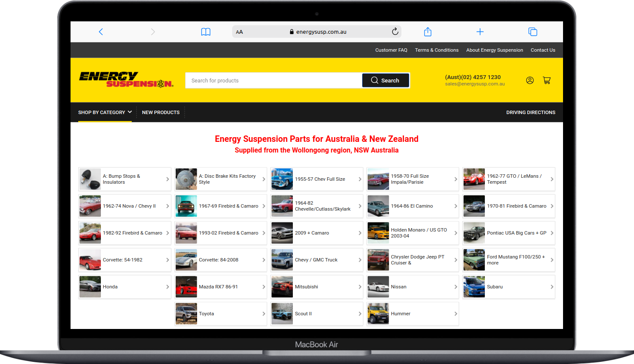The width and height of the screenshot is (634, 364).
Task: Expand the Shop By Category dropdown
Action: point(105,112)
